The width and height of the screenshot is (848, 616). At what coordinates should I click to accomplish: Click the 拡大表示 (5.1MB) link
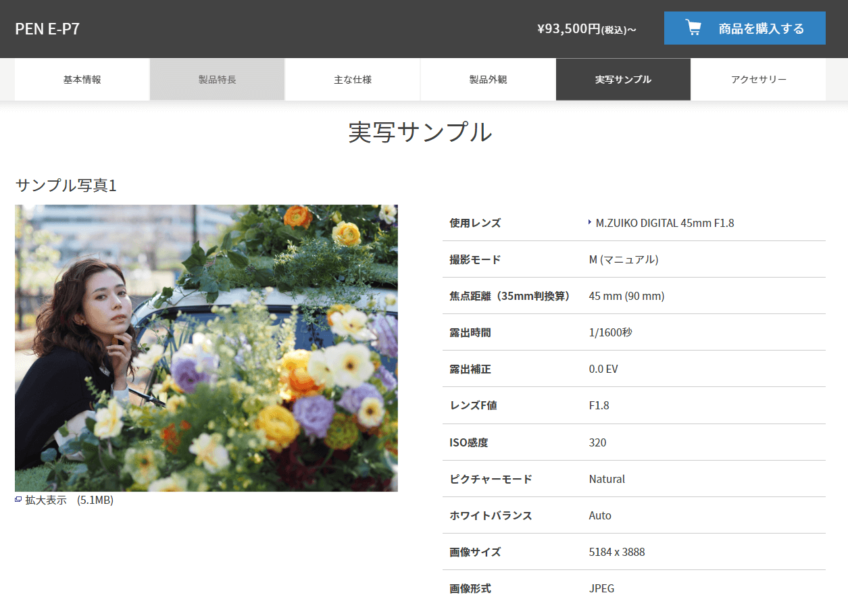point(69,500)
